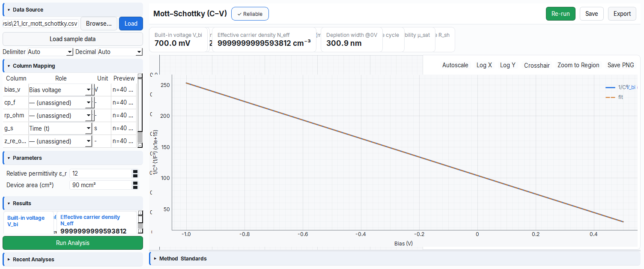Expand the Method Standards section
The image size is (644, 269).
point(395,259)
